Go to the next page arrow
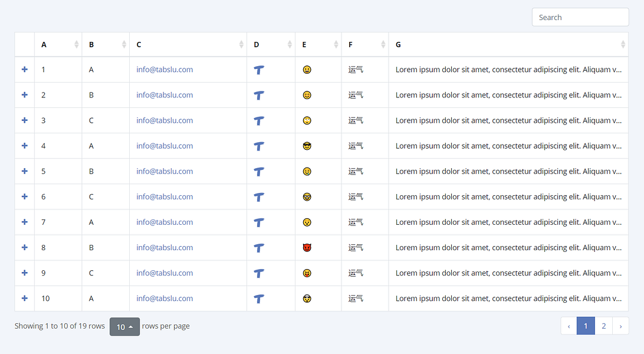 pyautogui.click(x=620, y=326)
